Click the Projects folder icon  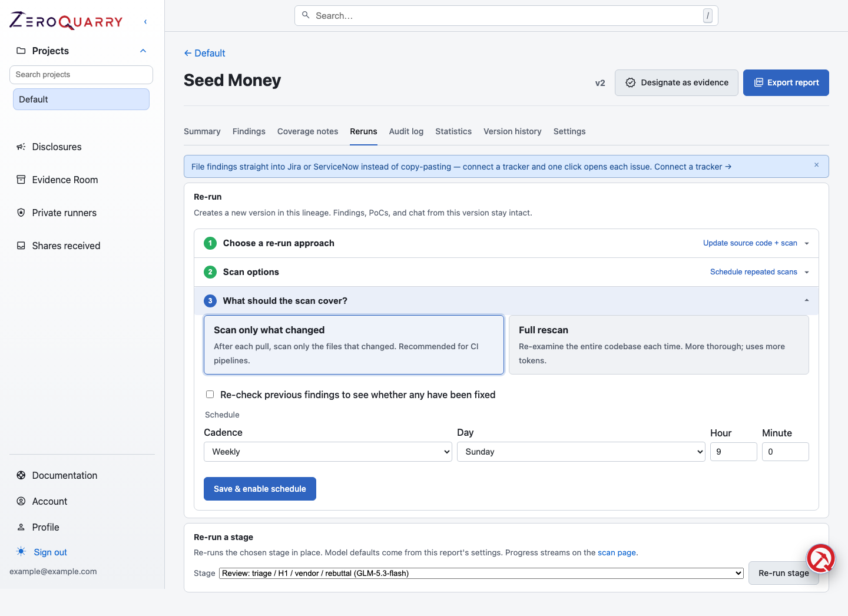[x=21, y=51]
